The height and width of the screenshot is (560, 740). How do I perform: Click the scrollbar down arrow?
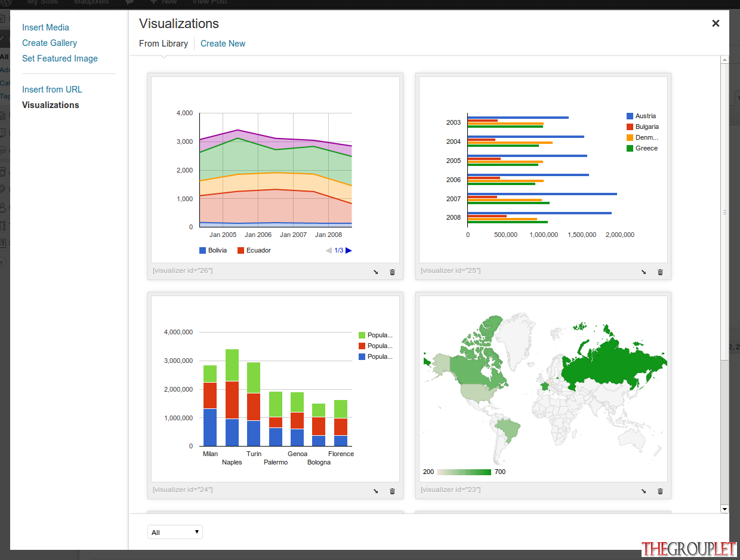[724, 509]
